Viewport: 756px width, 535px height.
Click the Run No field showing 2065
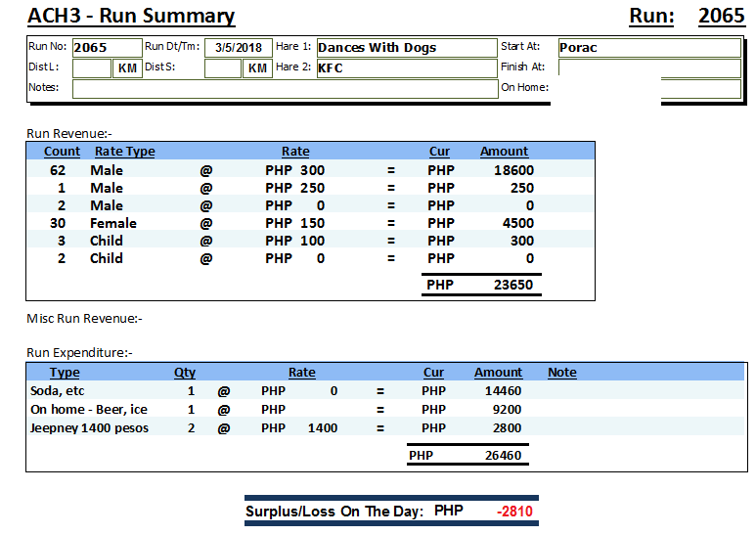[106, 48]
